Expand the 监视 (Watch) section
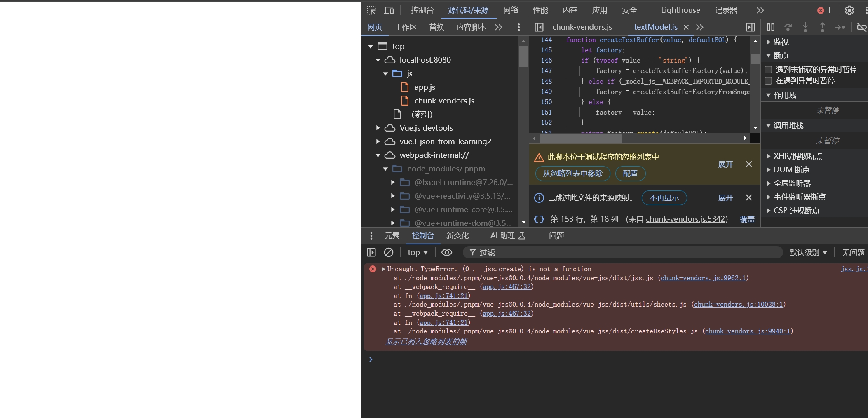Viewport: 868px width, 418px height. click(769, 42)
